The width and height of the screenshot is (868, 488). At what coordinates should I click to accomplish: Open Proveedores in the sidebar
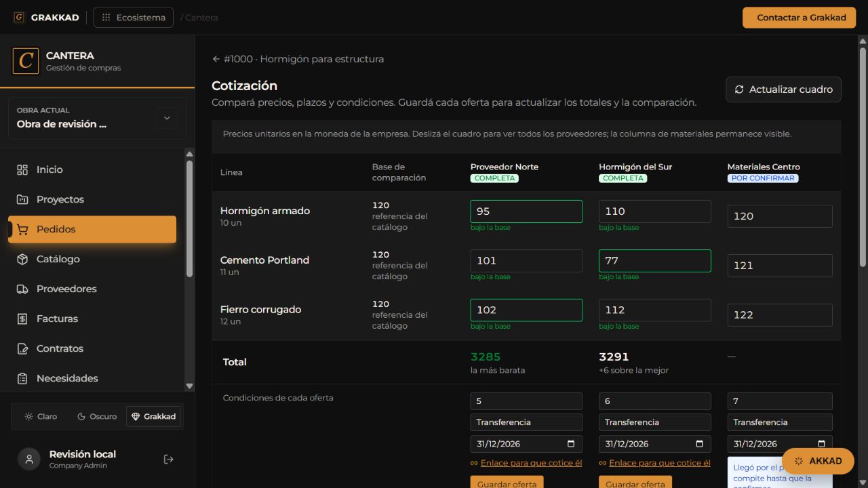pos(92,289)
